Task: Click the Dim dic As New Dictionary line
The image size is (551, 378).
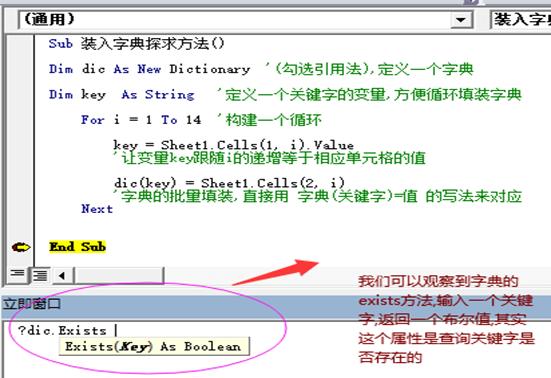Action: (x=149, y=69)
